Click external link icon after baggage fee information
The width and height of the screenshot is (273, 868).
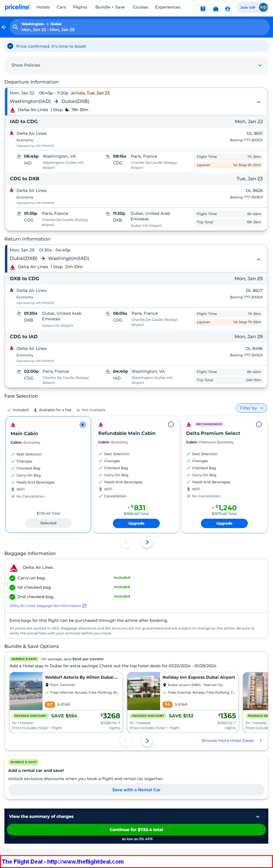point(84,606)
